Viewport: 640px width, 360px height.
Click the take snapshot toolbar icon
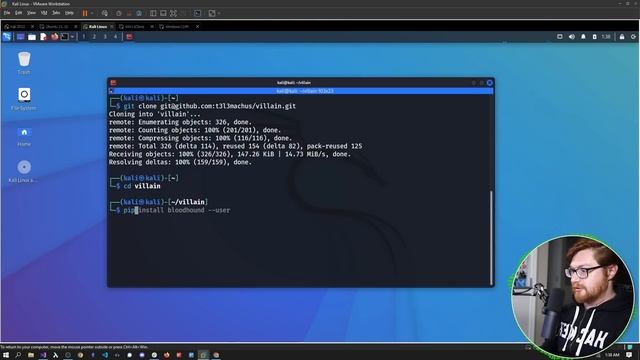pos(119,13)
